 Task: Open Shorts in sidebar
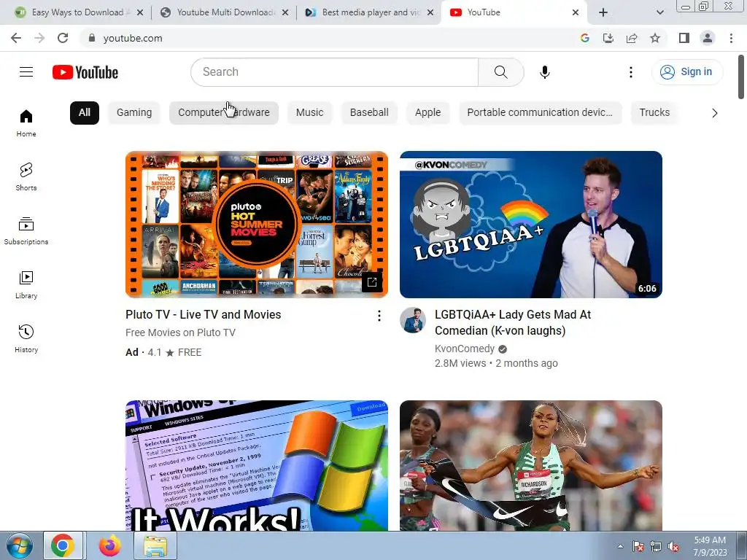(26, 176)
